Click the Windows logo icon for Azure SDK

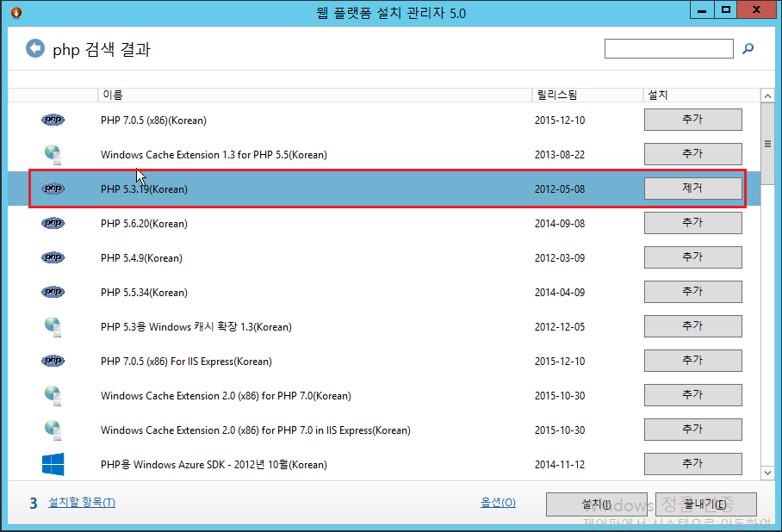[x=53, y=464]
